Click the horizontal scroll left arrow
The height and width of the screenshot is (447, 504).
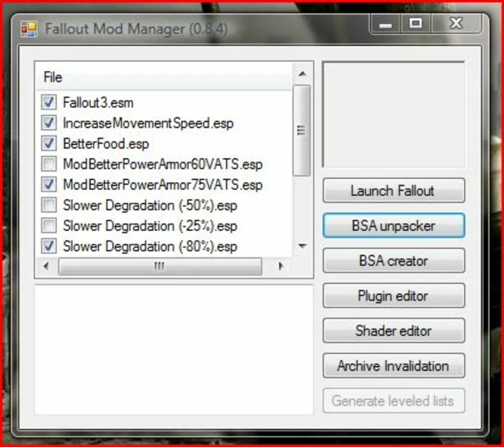coord(46,266)
